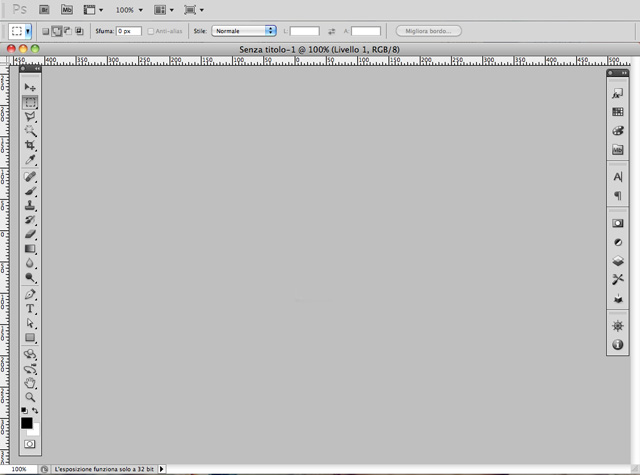The width and height of the screenshot is (640, 475).
Task: Click the foreground color swatch
Action: (x=26, y=422)
